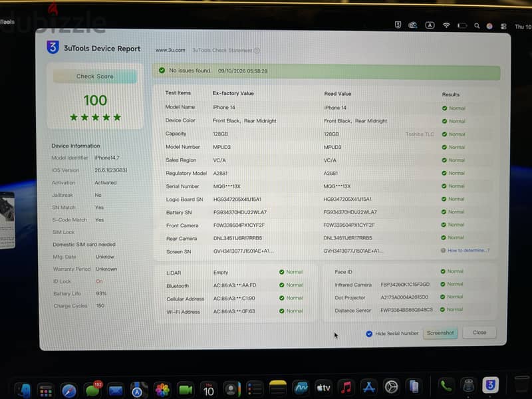The image size is (532, 399).
Task: Open Control Center from menu bar
Action: pyautogui.click(x=503, y=26)
